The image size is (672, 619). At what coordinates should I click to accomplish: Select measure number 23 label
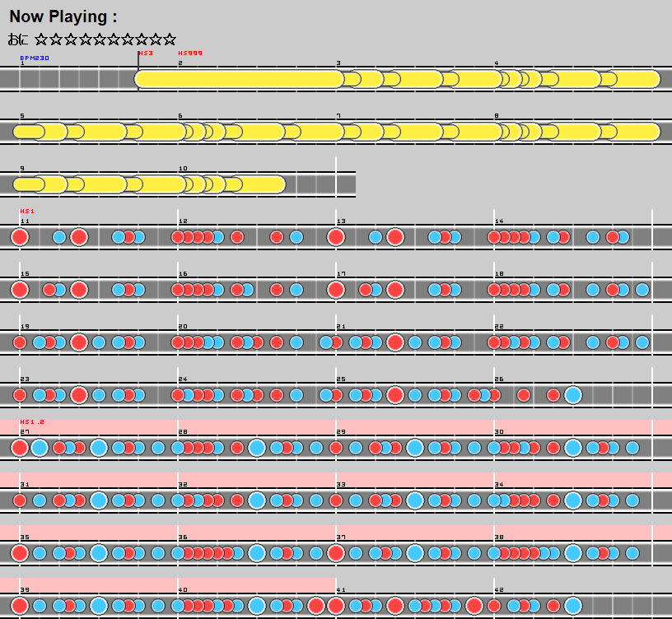pyautogui.click(x=25, y=379)
